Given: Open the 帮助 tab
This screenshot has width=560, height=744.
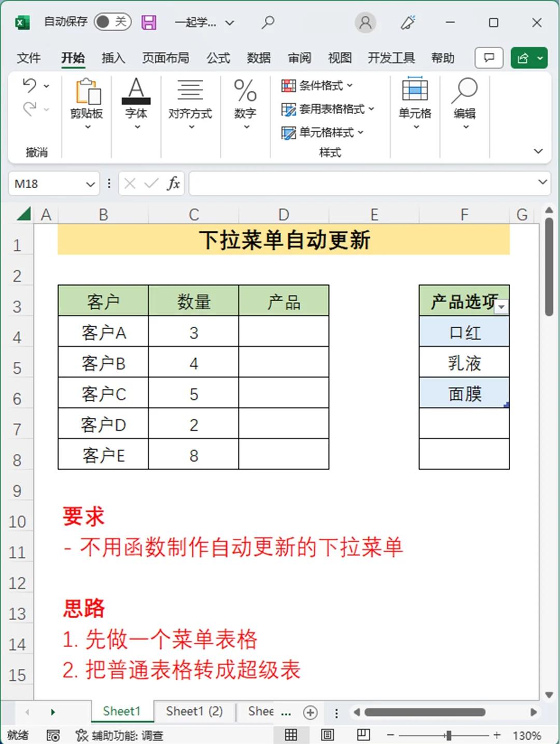Looking at the screenshot, I should pos(442,58).
